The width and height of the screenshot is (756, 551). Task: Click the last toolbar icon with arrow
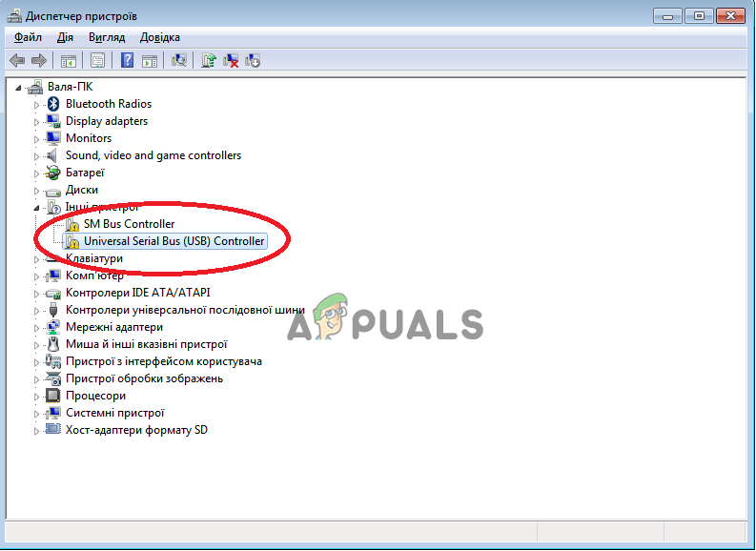(x=253, y=60)
